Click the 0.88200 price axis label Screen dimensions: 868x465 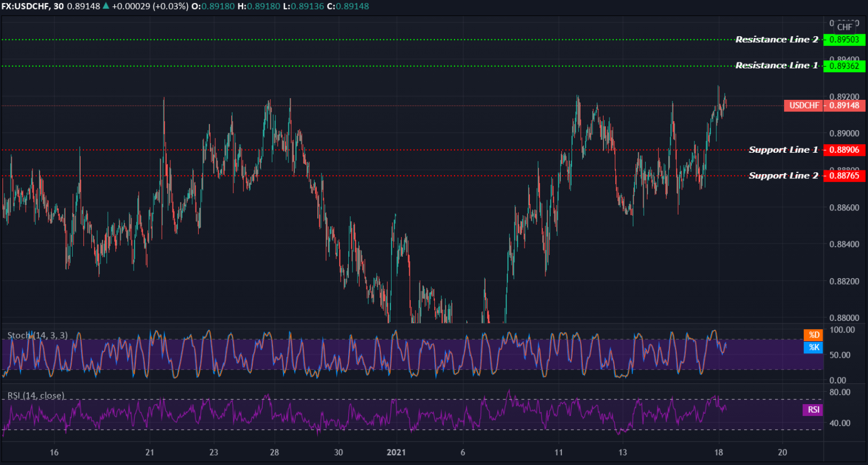coord(844,281)
